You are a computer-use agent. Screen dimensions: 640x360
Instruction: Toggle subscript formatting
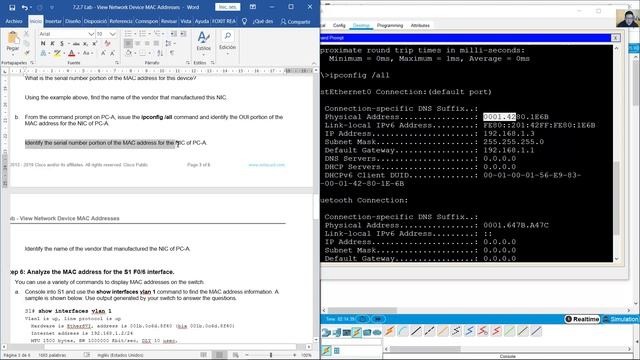click(85, 43)
